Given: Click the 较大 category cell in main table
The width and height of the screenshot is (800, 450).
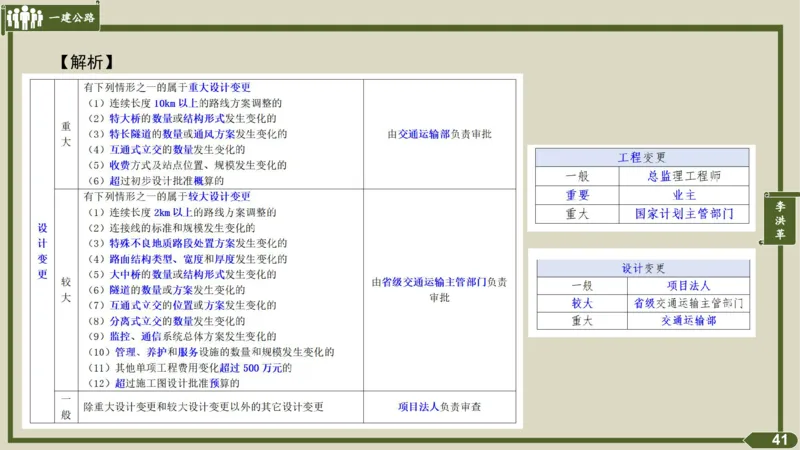Looking at the screenshot, I should 66,289.
